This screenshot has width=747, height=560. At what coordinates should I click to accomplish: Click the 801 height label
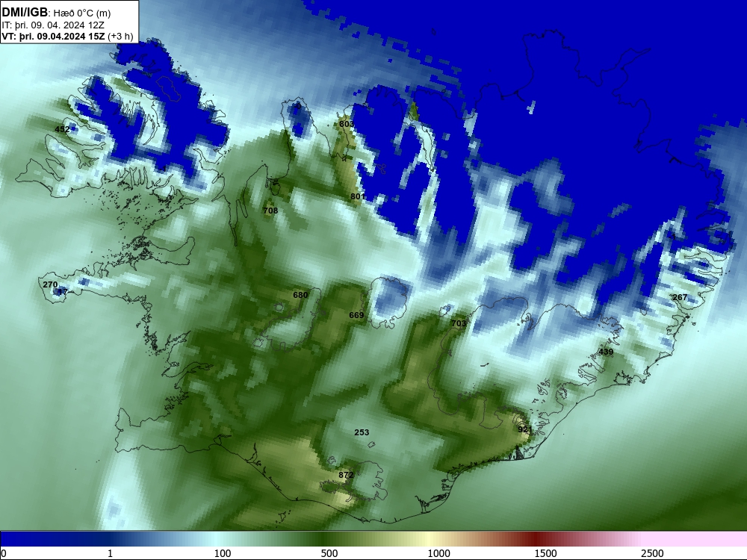pos(357,196)
